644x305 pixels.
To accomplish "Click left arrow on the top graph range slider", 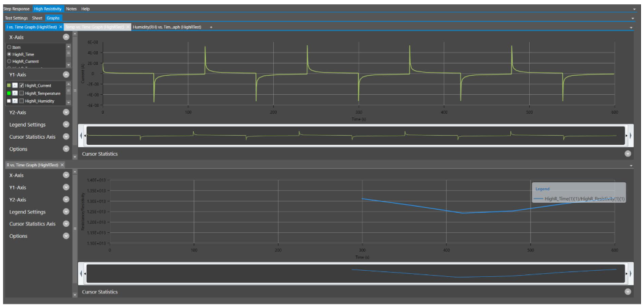I will 82,134.
